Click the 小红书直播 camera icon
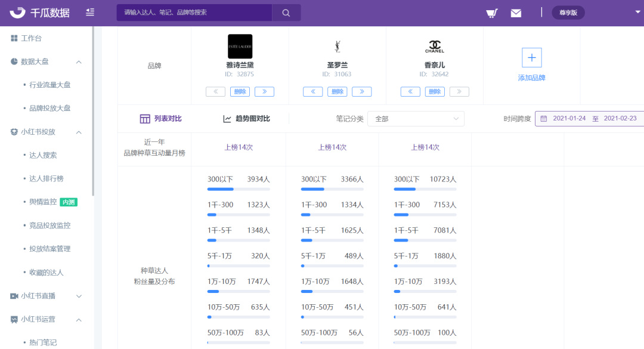The image size is (644, 349). click(x=14, y=296)
